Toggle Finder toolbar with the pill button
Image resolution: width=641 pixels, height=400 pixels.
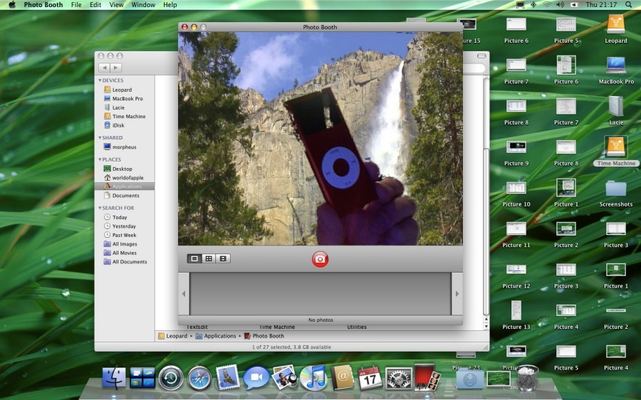[482, 56]
